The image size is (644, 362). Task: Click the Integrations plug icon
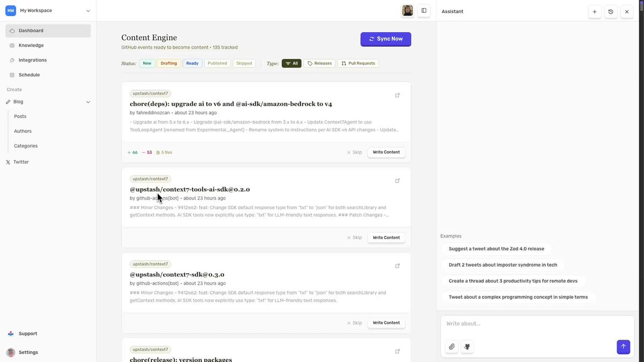click(x=12, y=60)
